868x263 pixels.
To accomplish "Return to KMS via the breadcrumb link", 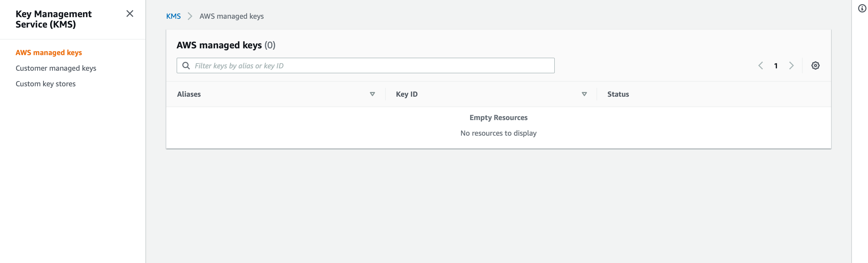I will pos(173,16).
